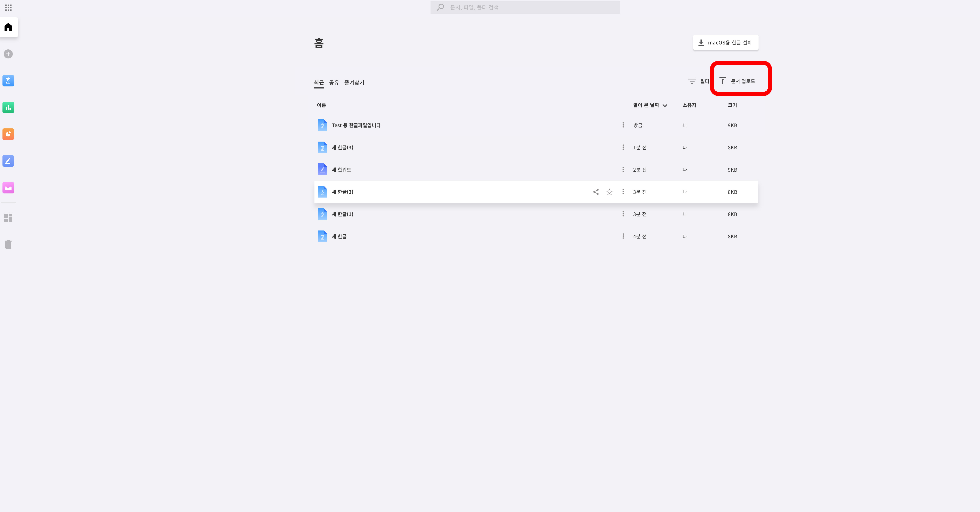Open the purple Hanword pen app icon
This screenshot has width=980, height=512.
(x=8, y=161)
